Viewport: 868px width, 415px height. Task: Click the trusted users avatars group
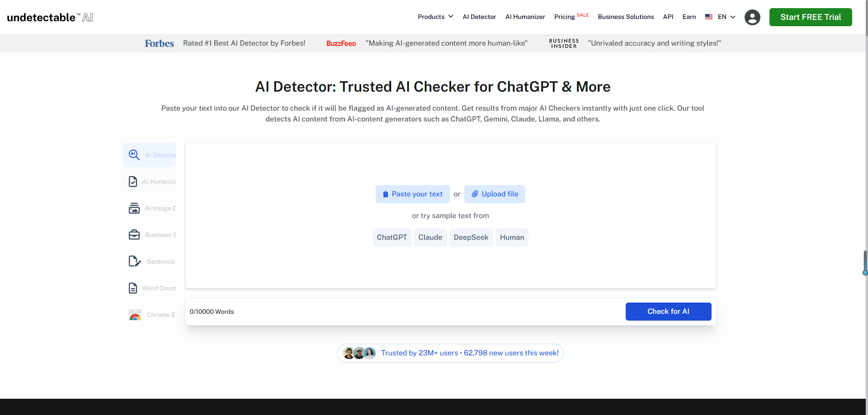coord(359,353)
